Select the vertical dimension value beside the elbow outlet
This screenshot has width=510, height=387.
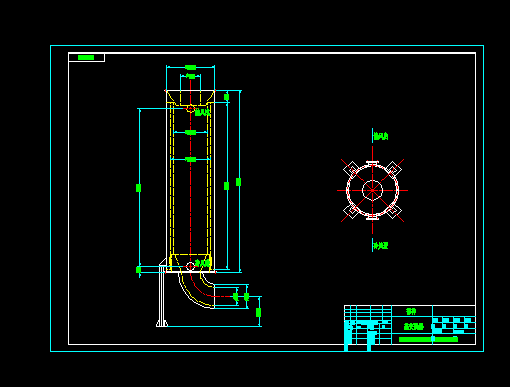pos(258,312)
